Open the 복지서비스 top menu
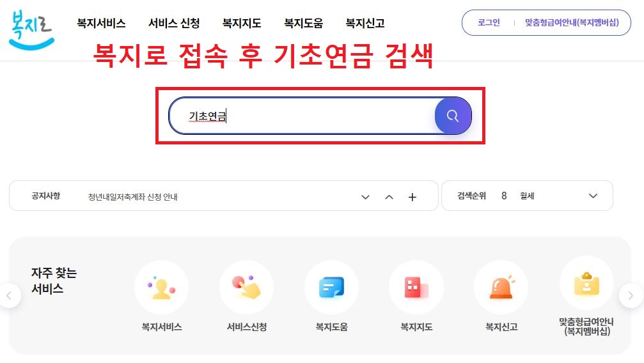This screenshot has width=644, height=363. point(101,24)
